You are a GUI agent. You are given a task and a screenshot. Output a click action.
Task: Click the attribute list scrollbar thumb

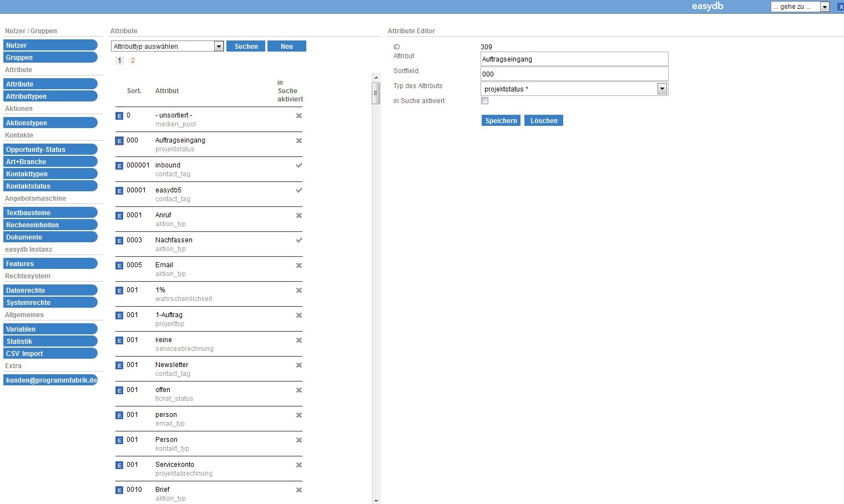point(376,93)
